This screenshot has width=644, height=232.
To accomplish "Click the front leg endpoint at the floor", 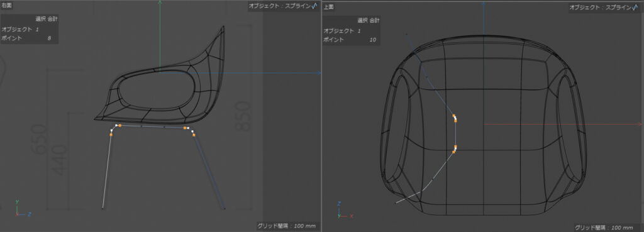I will (103, 208).
